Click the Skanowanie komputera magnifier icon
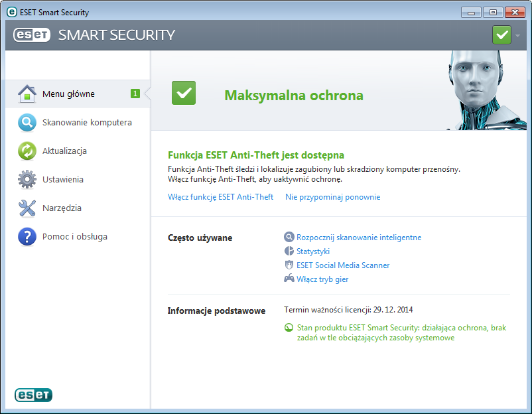 27,123
